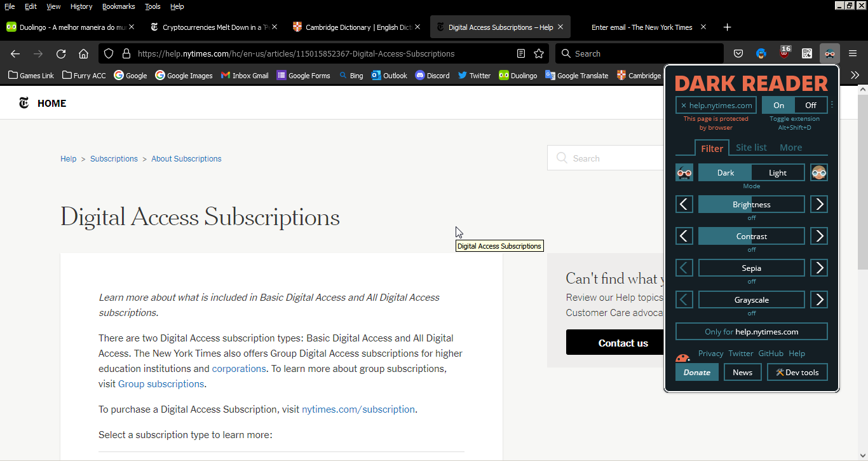Open the Outlook bookmark

coord(389,75)
